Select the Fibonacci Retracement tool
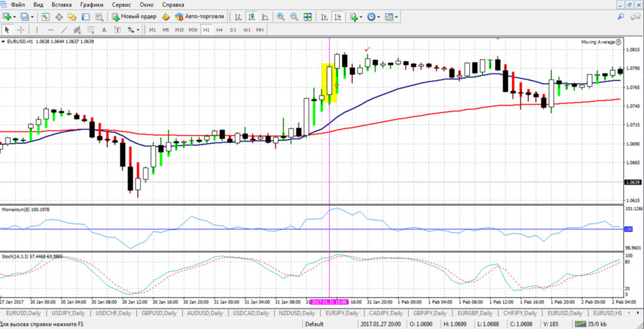 (x=91, y=30)
